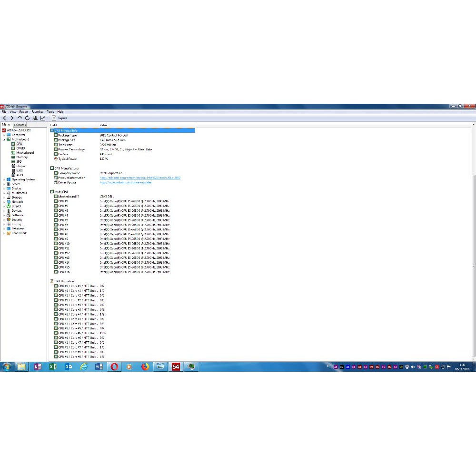
Task: Expand the Storage tree node
Action: point(4,198)
